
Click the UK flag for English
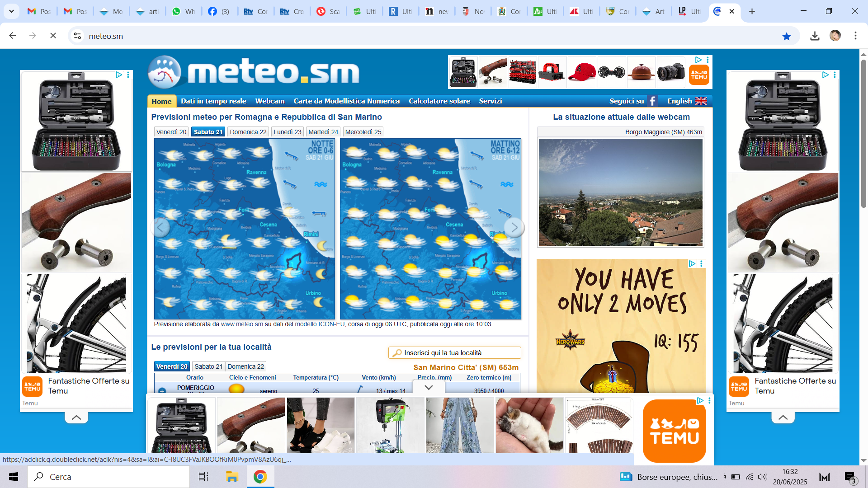click(x=701, y=101)
